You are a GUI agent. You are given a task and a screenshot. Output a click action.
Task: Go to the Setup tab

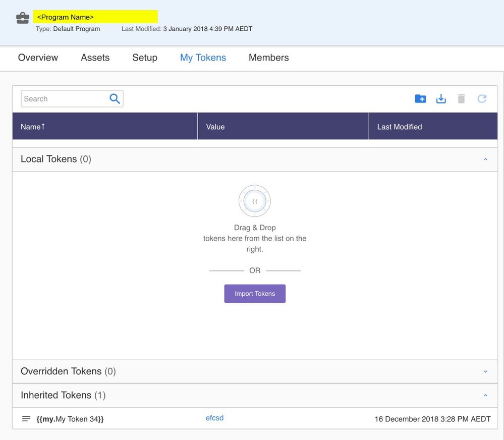[145, 58]
